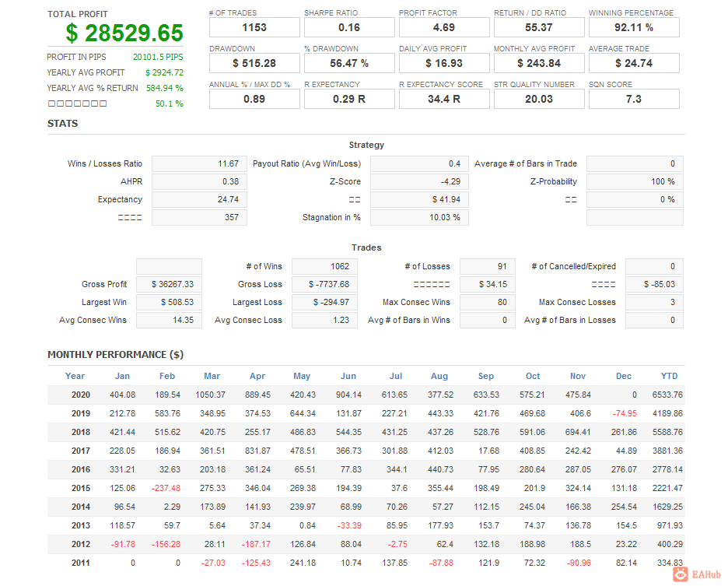Viewport: 728px width, 586px height.
Task: Click the Return / DD Ratio value 55.37
Action: pos(539,27)
